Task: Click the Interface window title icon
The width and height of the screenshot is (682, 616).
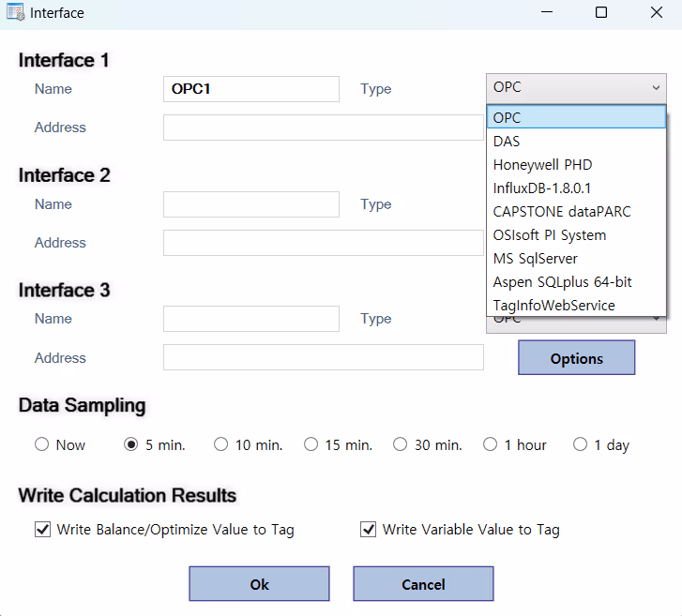Action: 16,12
